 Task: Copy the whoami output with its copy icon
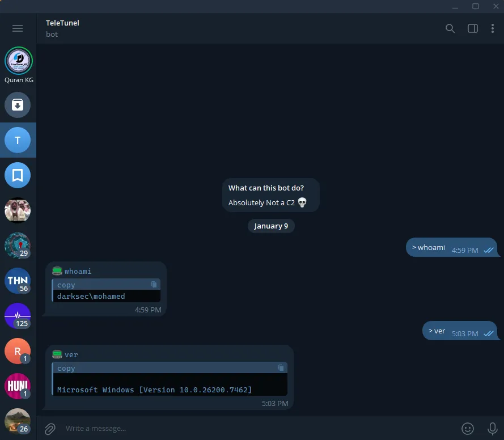coord(154,284)
